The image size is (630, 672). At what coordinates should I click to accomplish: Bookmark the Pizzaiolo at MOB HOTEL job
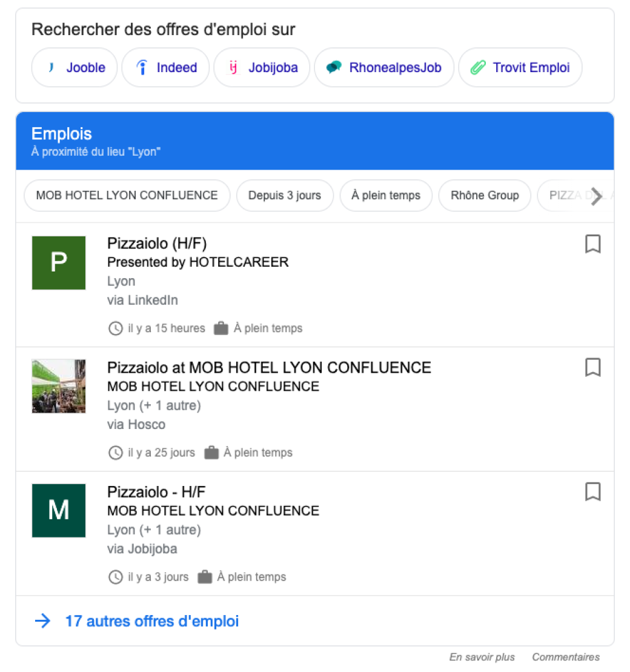tap(592, 367)
